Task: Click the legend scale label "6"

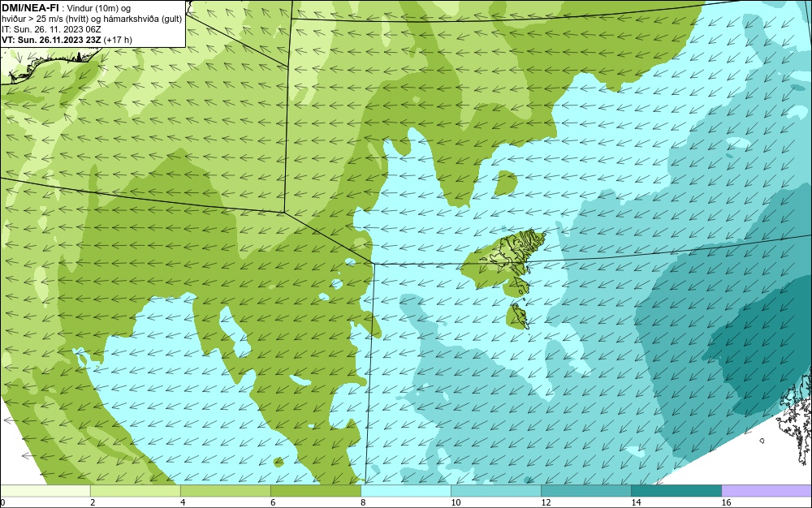Action: coord(273,502)
